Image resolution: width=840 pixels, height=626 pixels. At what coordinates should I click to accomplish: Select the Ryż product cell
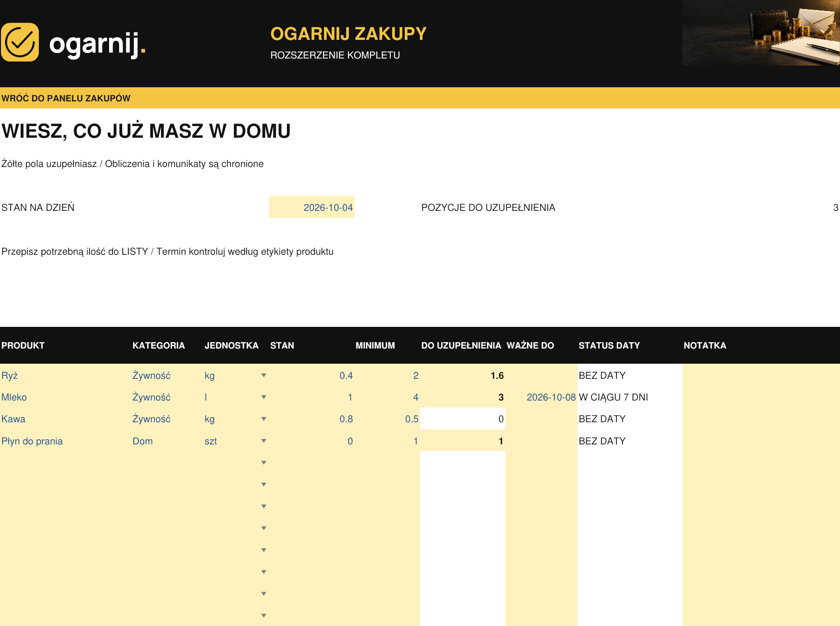coord(66,375)
